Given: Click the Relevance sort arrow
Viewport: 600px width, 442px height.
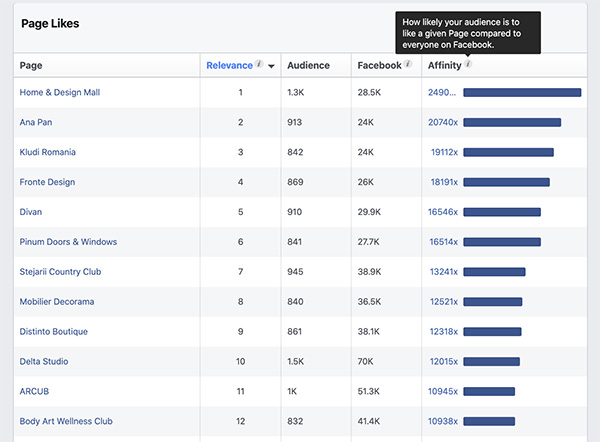Looking at the screenshot, I should click(271, 67).
